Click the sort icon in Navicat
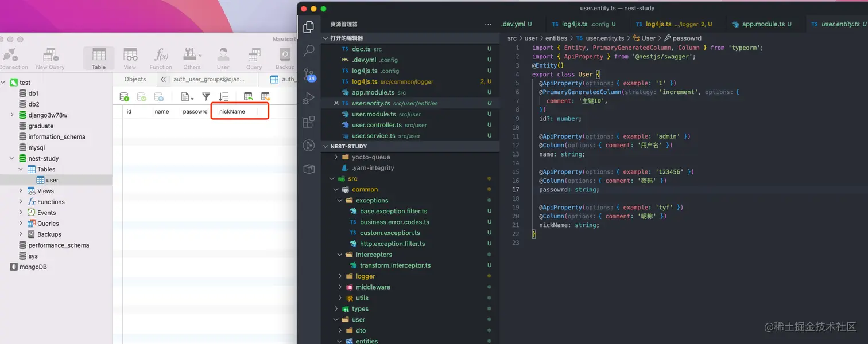The width and height of the screenshot is (868, 344). (x=223, y=97)
